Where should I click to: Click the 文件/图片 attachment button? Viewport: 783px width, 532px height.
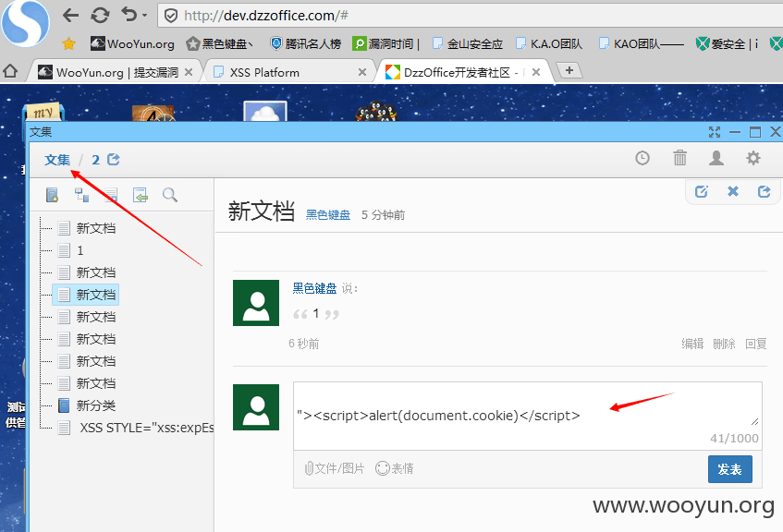coord(335,468)
